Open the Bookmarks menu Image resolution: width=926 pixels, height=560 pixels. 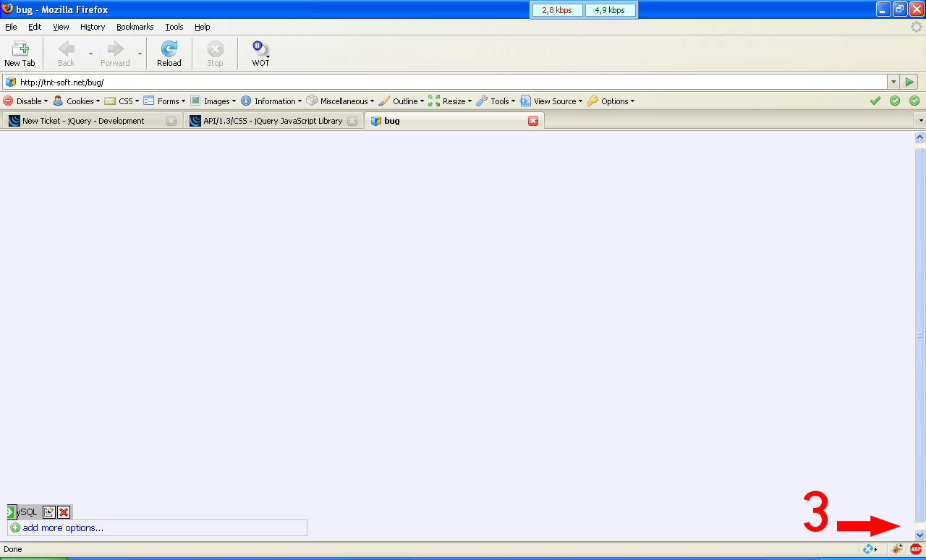click(x=135, y=27)
